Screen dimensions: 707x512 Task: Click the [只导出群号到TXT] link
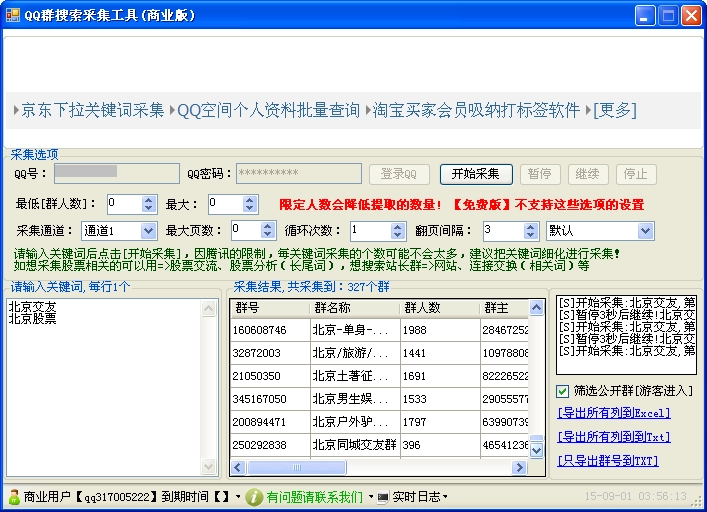pos(608,461)
